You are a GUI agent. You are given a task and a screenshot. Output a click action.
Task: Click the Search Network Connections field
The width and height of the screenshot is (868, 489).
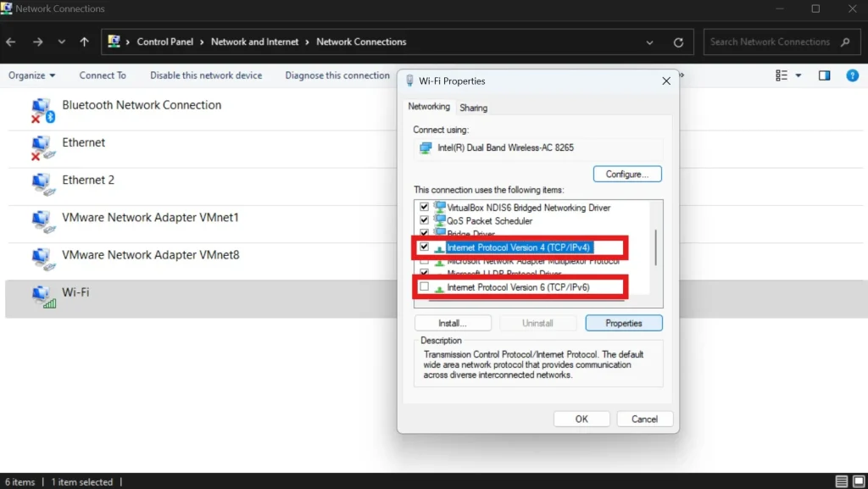(770, 42)
